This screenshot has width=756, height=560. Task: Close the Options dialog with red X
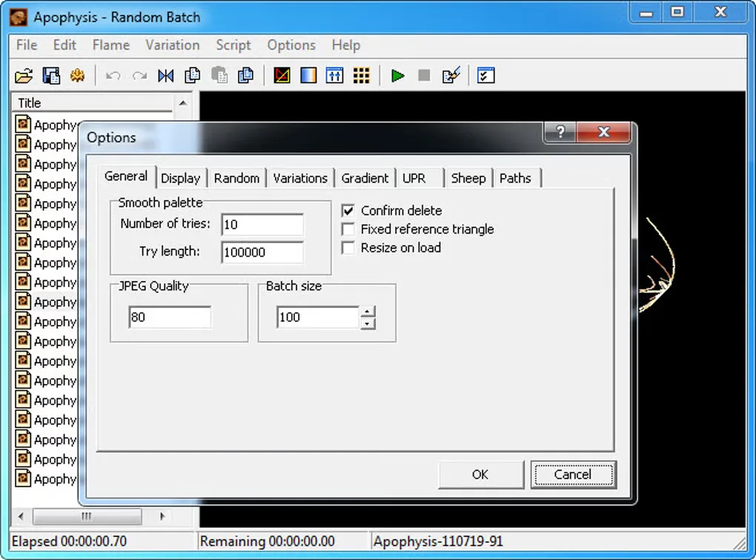pyautogui.click(x=603, y=132)
